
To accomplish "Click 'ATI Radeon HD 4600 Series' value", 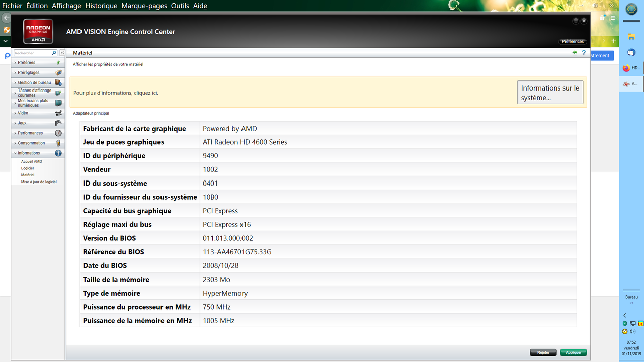I will click(245, 142).
